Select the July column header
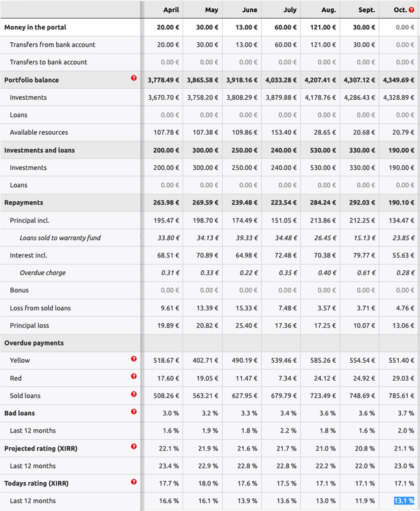 pos(290,10)
